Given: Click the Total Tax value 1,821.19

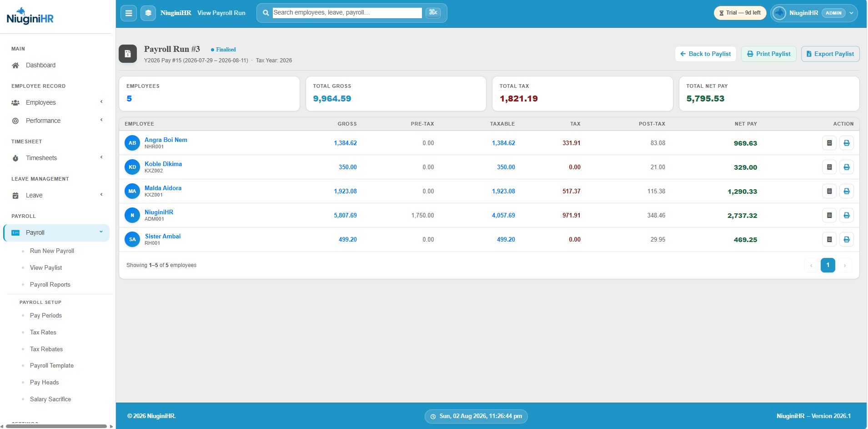Looking at the screenshot, I should point(518,99).
